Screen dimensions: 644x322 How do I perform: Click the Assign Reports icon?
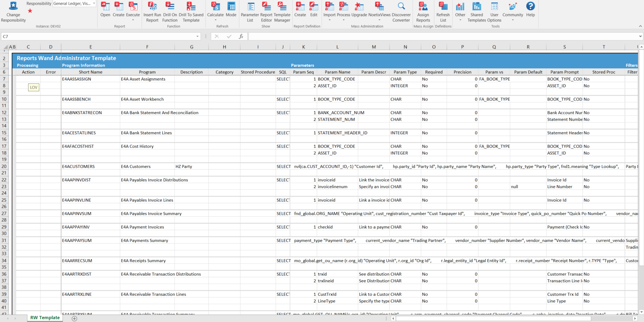point(423,12)
